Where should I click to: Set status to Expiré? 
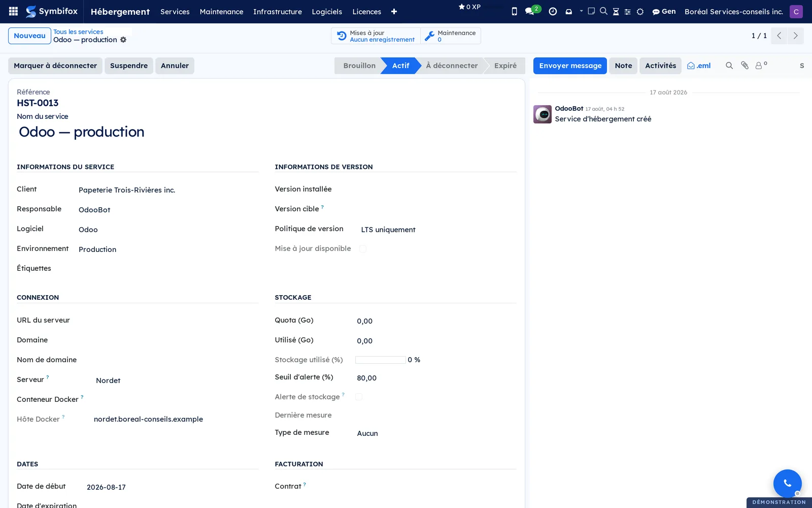505,66
